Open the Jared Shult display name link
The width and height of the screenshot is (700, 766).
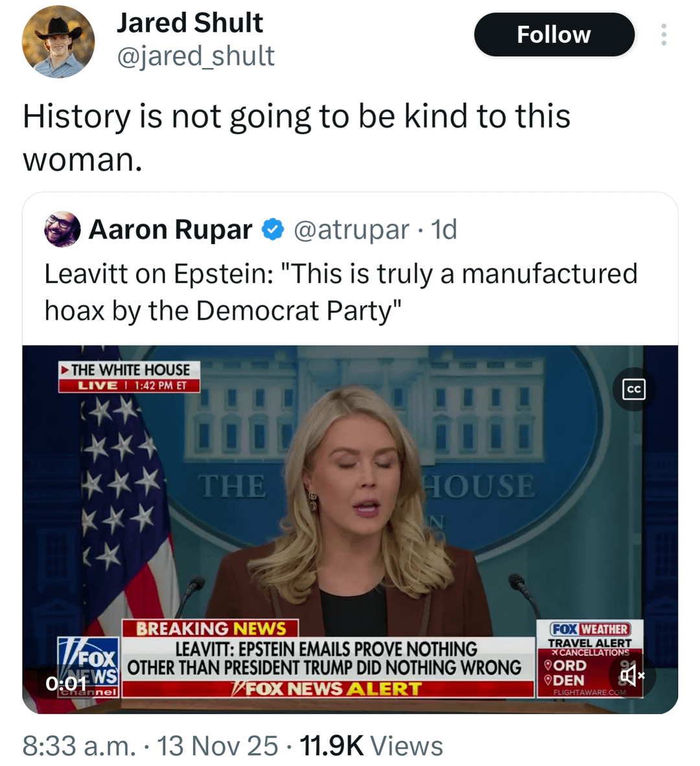[190, 23]
